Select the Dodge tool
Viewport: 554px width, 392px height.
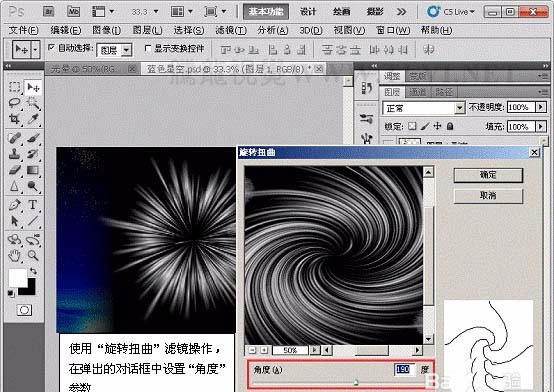coord(33,186)
